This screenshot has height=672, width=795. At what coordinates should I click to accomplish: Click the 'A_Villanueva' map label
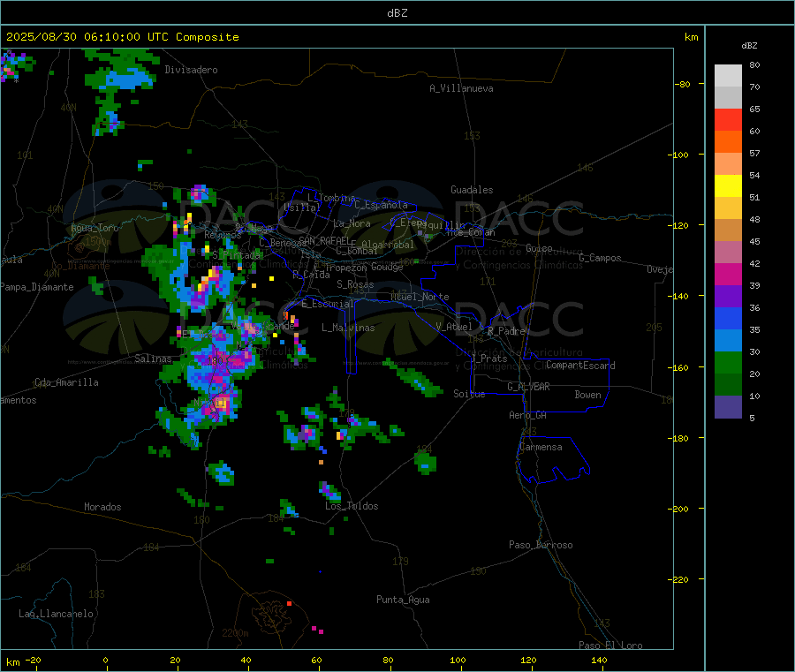tap(461, 88)
